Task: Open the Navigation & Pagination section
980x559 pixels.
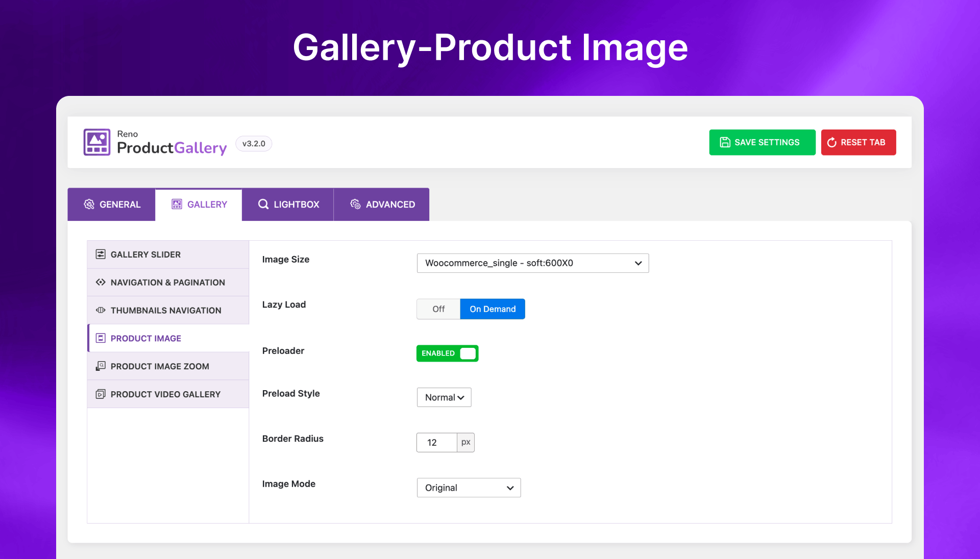Action: click(x=168, y=283)
